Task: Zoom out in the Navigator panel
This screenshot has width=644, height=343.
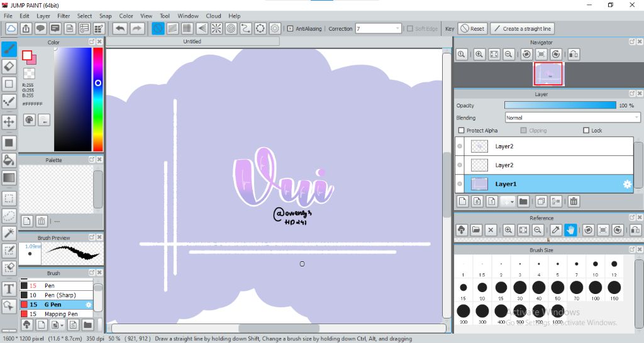Action: point(508,54)
